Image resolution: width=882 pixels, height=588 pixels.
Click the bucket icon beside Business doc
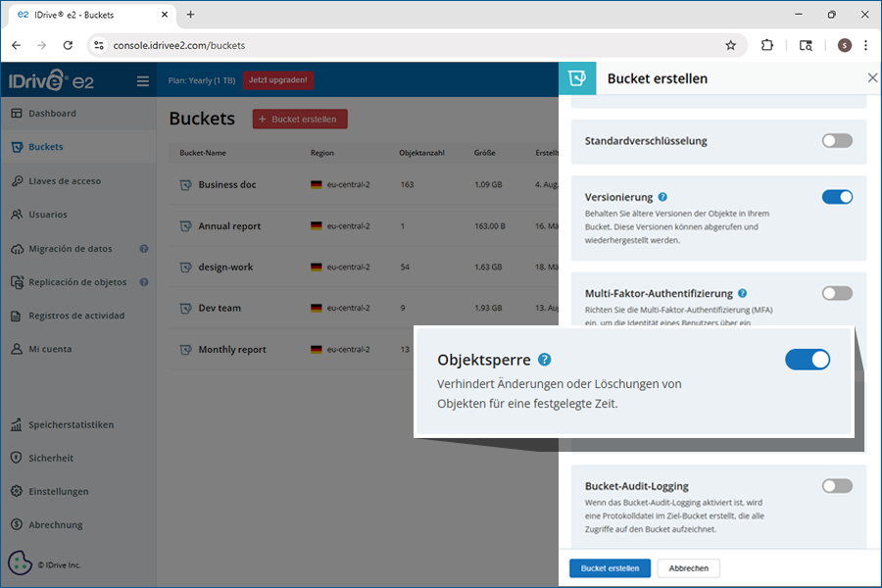point(184,184)
